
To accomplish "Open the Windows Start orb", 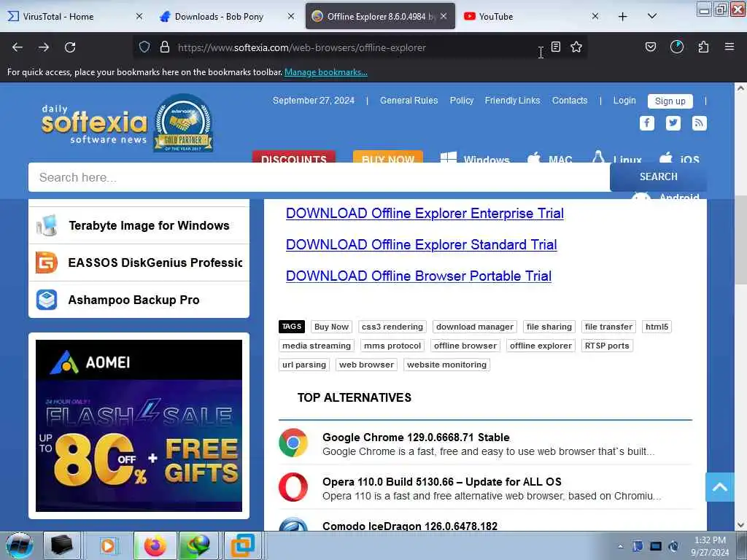I will tap(20, 545).
